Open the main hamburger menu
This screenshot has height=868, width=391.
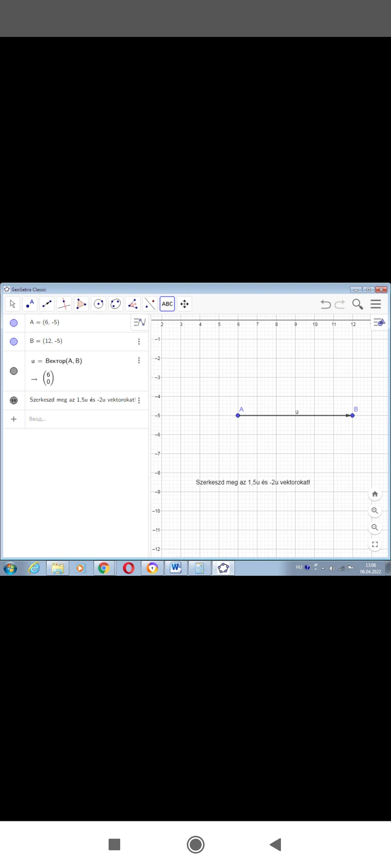coord(376,304)
